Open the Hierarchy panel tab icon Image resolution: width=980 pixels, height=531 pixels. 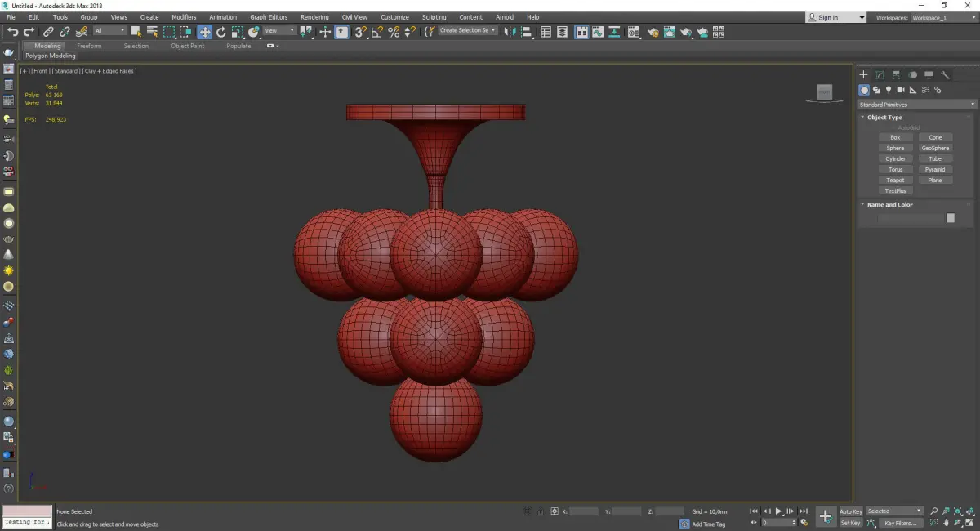896,74
